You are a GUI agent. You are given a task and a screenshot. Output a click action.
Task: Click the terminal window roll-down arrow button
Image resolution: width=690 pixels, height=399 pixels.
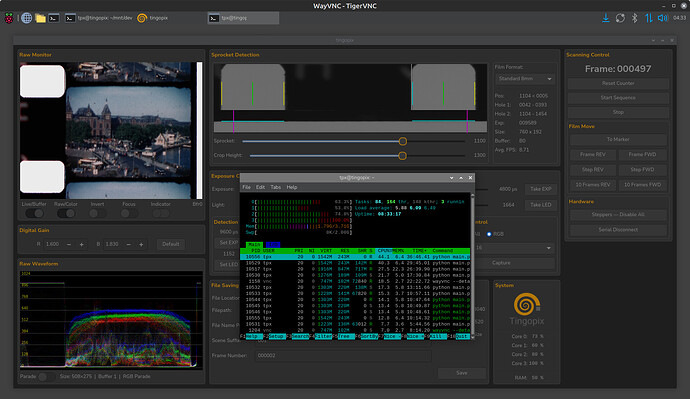[x=451, y=178]
